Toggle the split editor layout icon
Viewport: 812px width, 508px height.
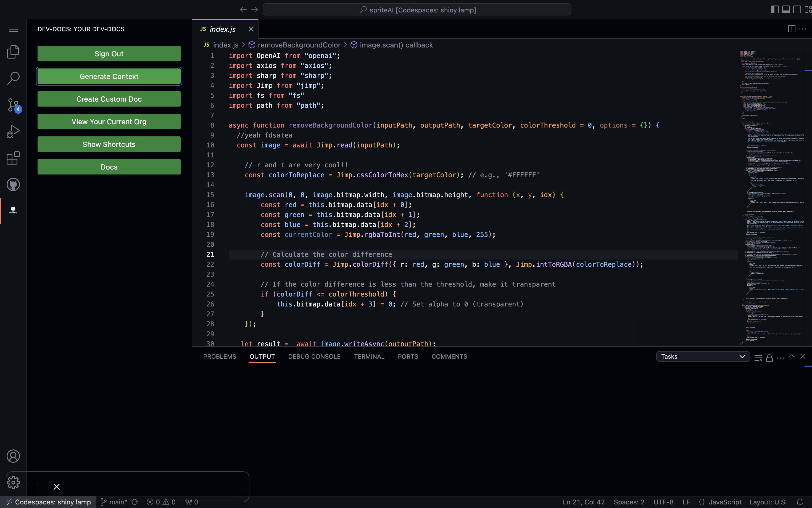coord(792,28)
